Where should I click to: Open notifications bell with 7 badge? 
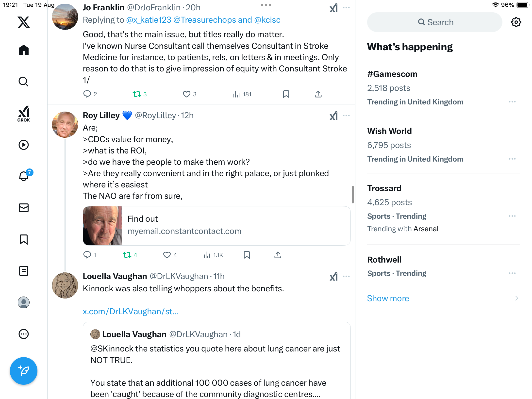(24, 176)
